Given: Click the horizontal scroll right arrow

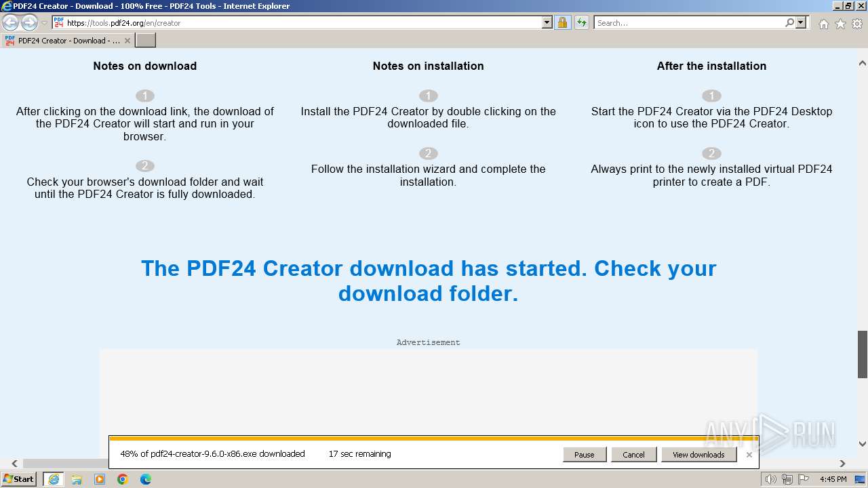Looking at the screenshot, I should click(843, 464).
